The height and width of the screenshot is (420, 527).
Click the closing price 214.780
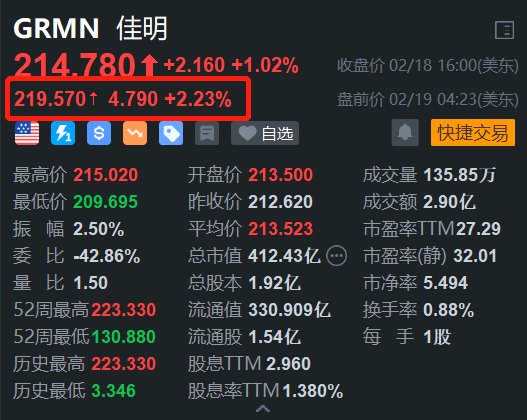(x=75, y=64)
